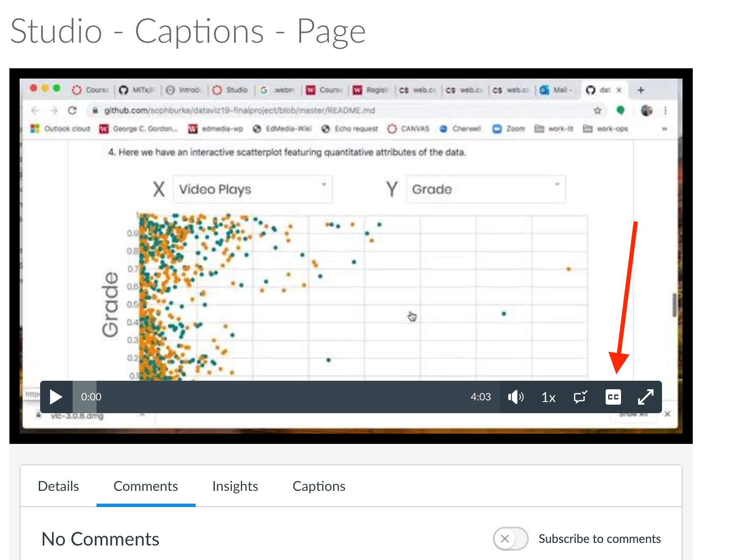Switch to the Insights tab
Viewport: 750px width, 560px height.
coord(235,486)
